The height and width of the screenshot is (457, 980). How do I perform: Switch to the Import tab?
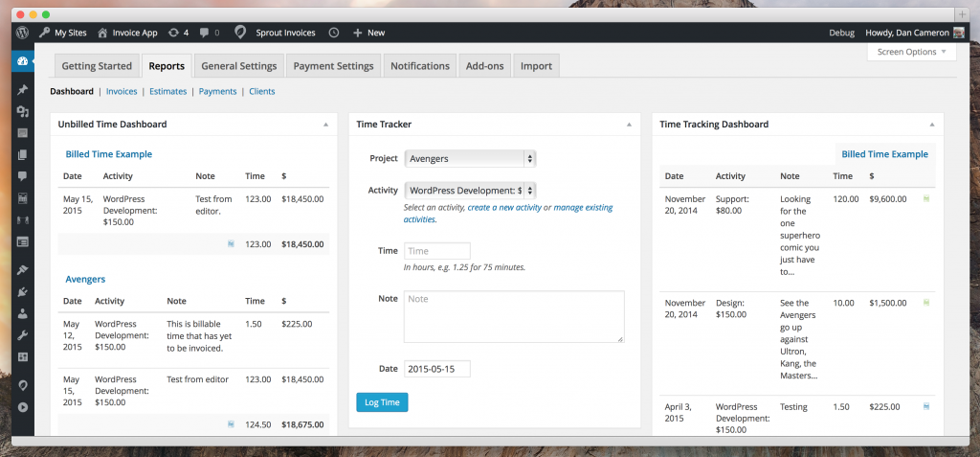click(536, 66)
